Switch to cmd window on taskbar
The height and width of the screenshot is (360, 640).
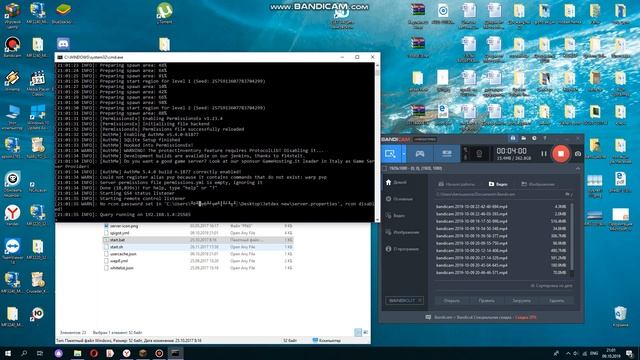176,353
